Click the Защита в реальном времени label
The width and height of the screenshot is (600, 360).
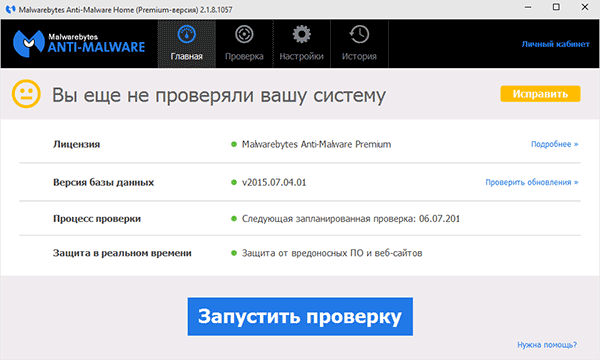click(x=122, y=253)
